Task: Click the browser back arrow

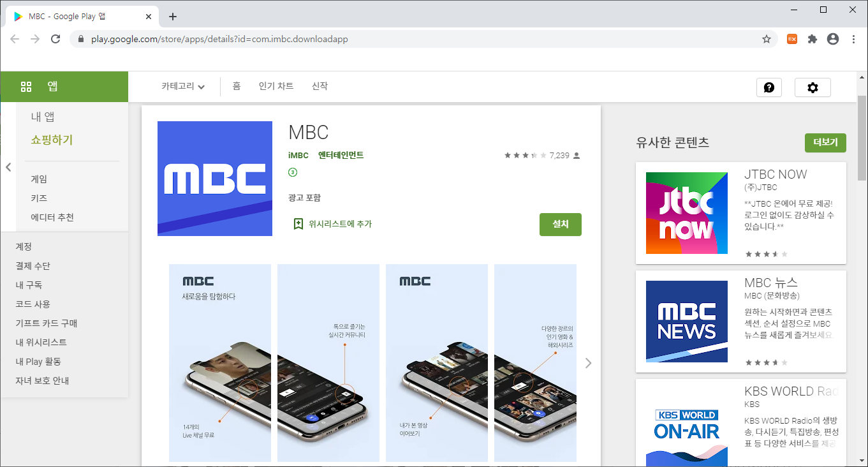Action: click(15, 39)
